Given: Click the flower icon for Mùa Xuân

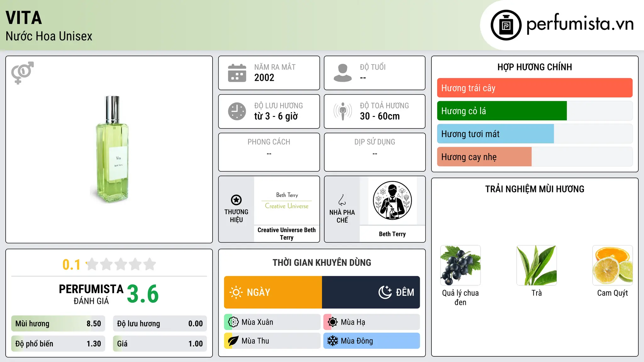Looking at the screenshot, I should pyautogui.click(x=233, y=322).
